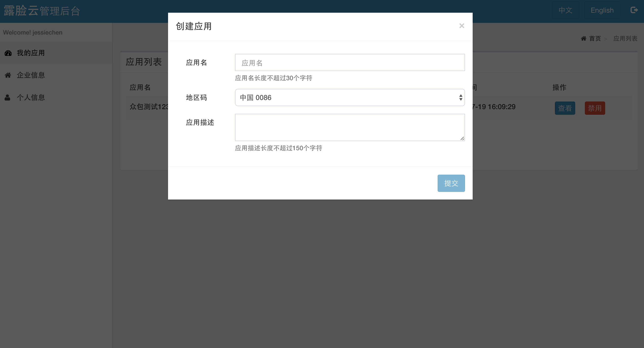Image resolution: width=644 pixels, height=348 pixels.
Task: Switch language to 中文
Action: pos(565,10)
